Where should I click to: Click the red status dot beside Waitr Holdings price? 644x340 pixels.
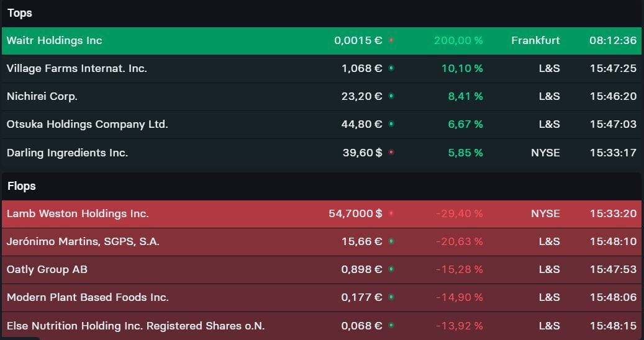pos(391,40)
